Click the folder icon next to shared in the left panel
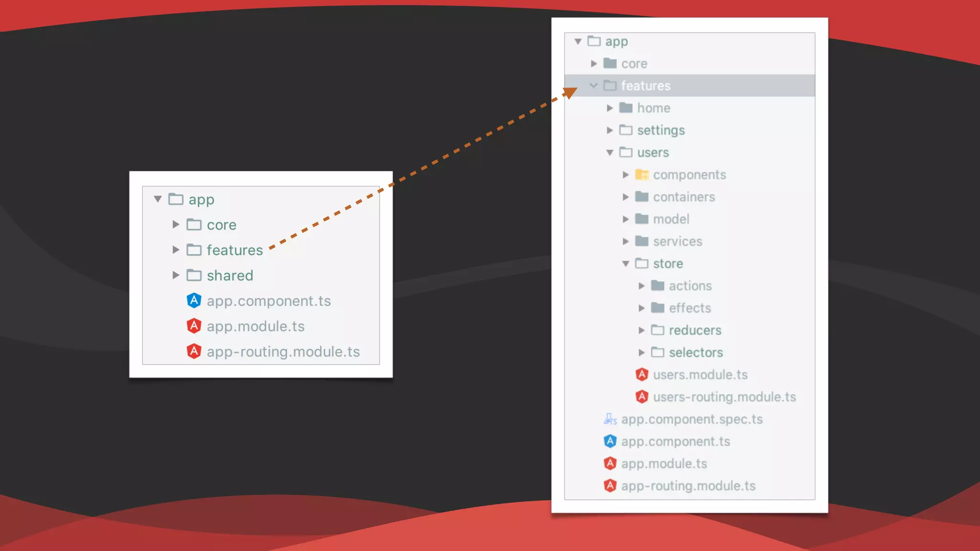The image size is (980, 551). 194,275
